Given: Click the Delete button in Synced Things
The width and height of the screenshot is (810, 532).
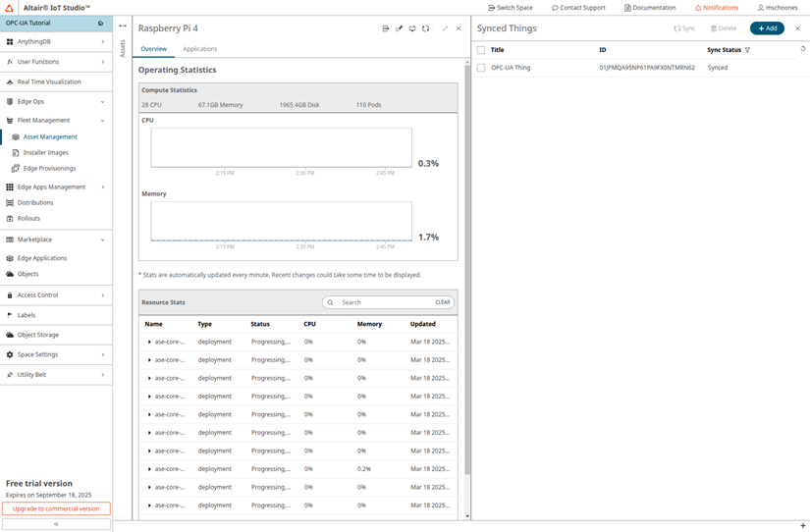Looking at the screenshot, I should [x=724, y=28].
